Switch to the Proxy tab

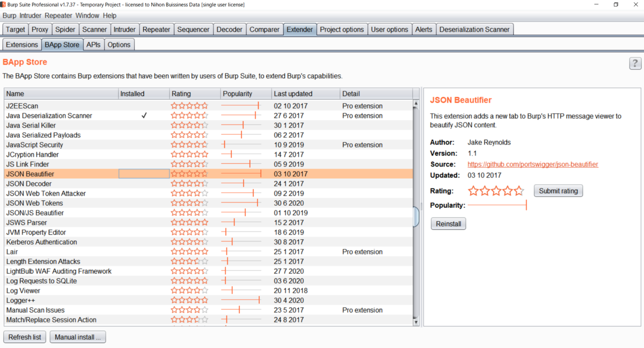click(40, 30)
